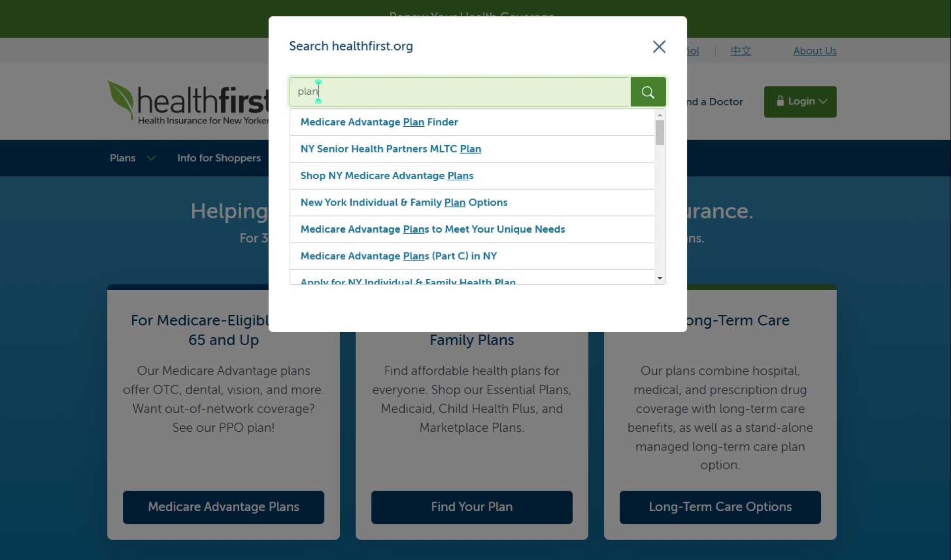Open Info for Shoppers menu
Viewport: 951px width, 560px height.
[x=219, y=158]
